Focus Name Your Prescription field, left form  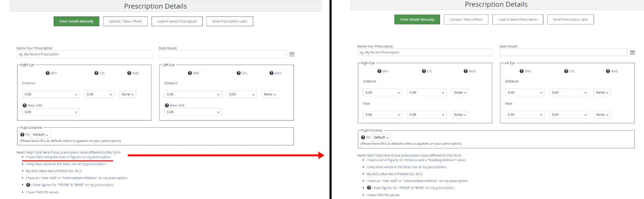pos(84,54)
